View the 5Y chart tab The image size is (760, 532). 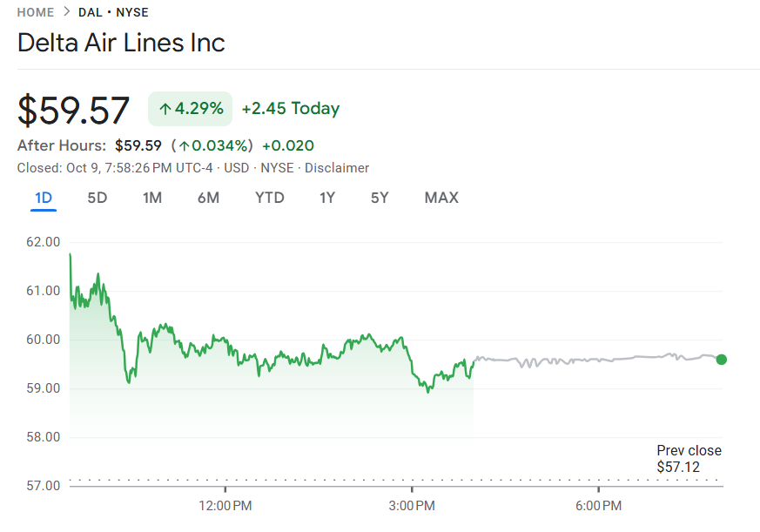coord(380,198)
